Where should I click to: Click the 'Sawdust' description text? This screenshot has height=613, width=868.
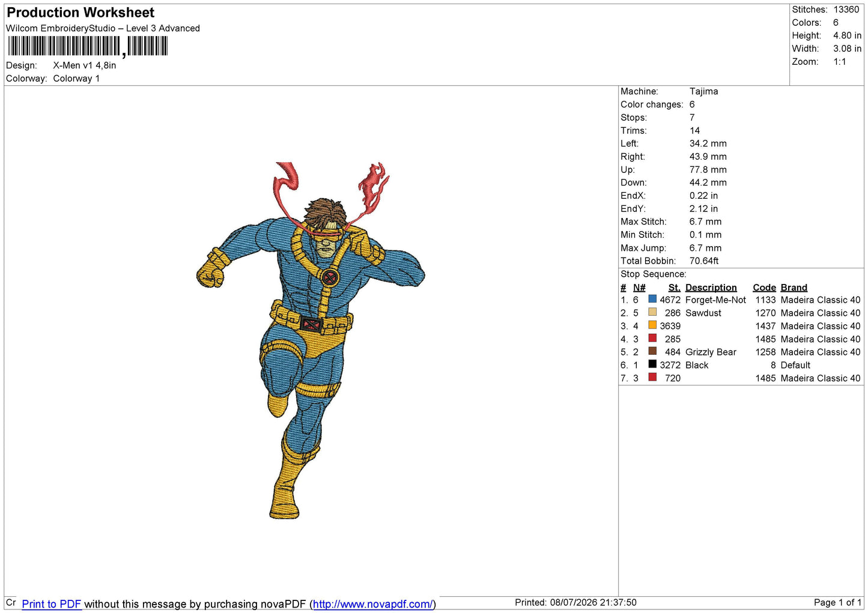[x=703, y=313]
